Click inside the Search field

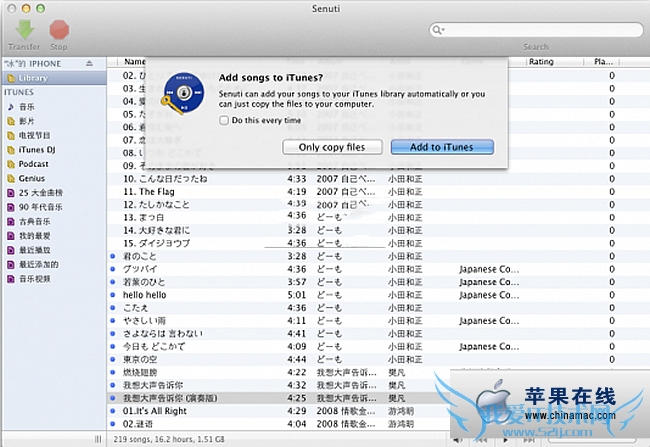[540, 30]
